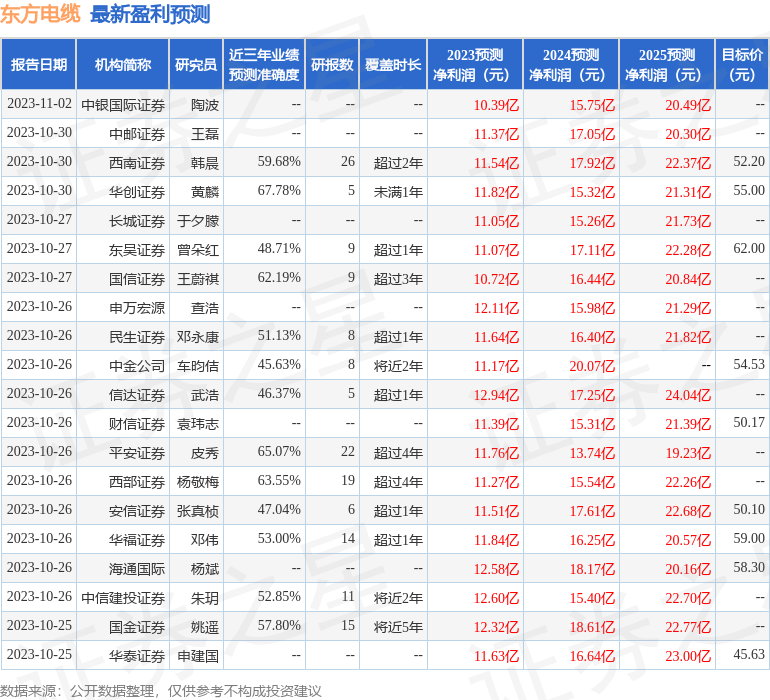Viewport: 770px width, 700px height.
Task: Select the 2023预测净利润 column header
Action: point(475,64)
